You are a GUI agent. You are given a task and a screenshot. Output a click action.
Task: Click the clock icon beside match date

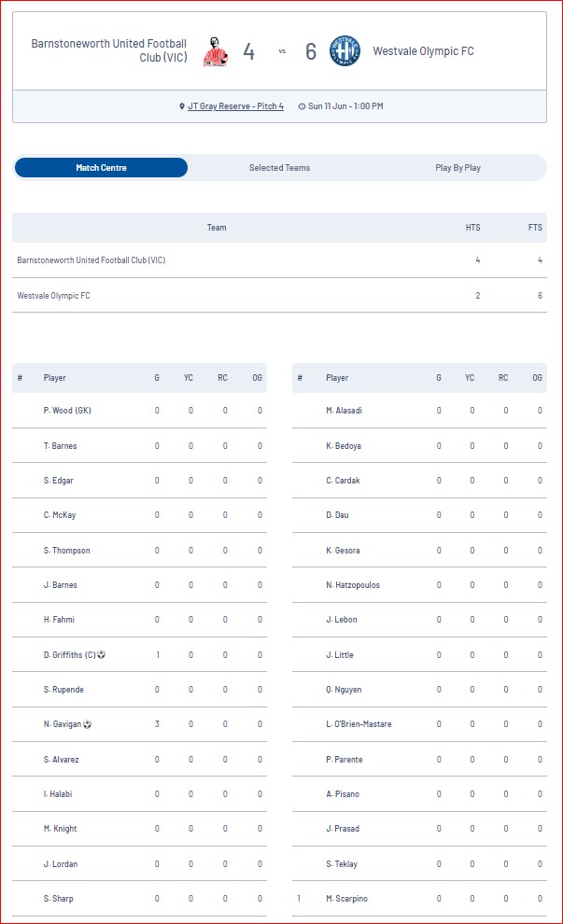[x=302, y=106]
